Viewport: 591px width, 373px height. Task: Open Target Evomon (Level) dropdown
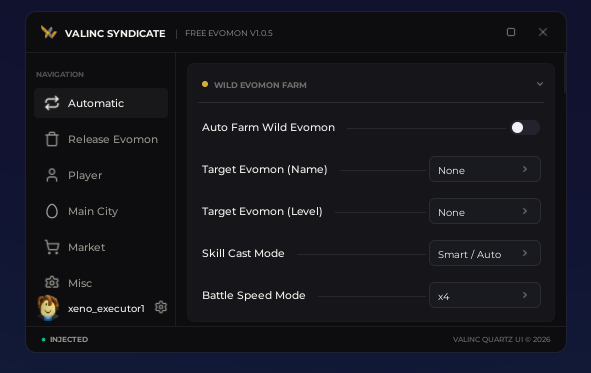[485, 211]
